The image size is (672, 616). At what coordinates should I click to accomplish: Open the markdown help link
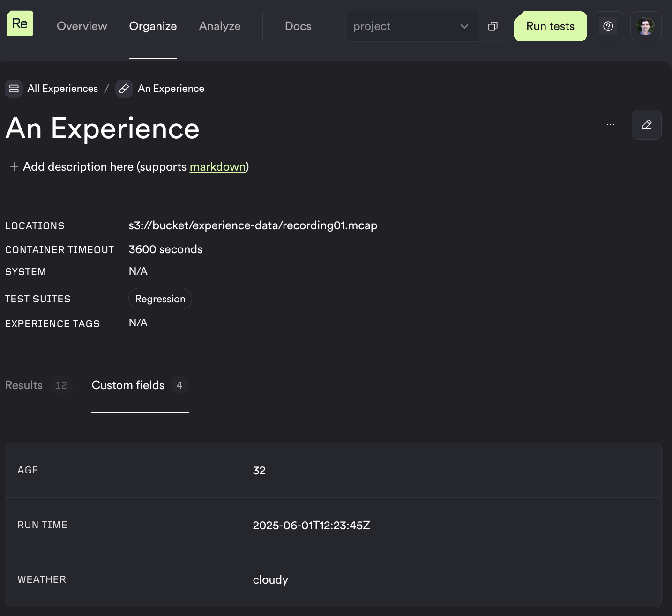(x=217, y=167)
